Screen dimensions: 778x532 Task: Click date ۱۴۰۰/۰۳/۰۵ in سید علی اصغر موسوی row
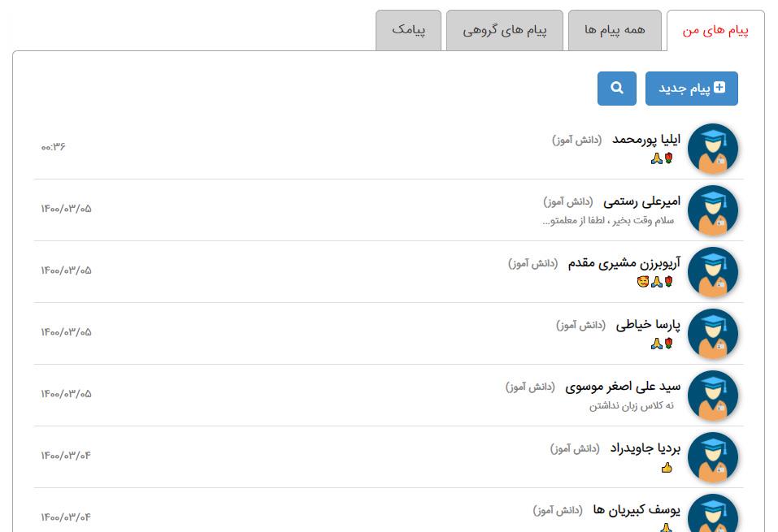point(66,394)
